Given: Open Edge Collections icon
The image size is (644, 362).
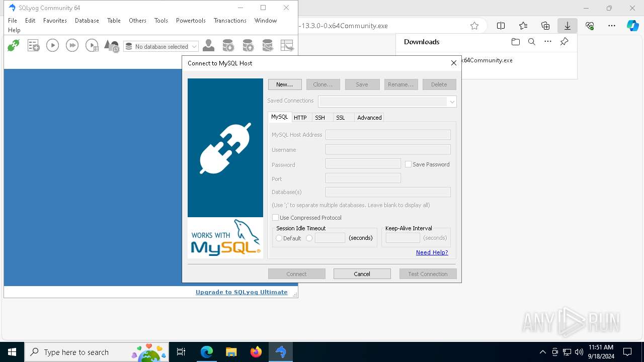Looking at the screenshot, I should tap(545, 26).
